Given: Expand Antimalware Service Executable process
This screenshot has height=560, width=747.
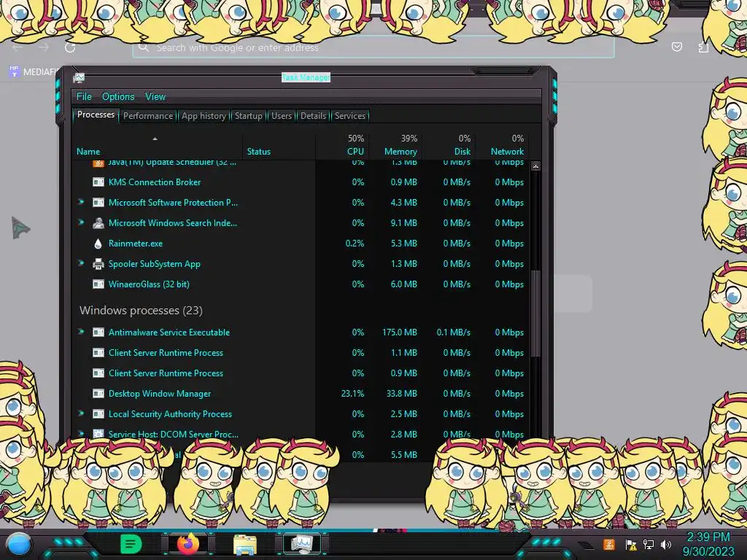Looking at the screenshot, I should point(81,332).
